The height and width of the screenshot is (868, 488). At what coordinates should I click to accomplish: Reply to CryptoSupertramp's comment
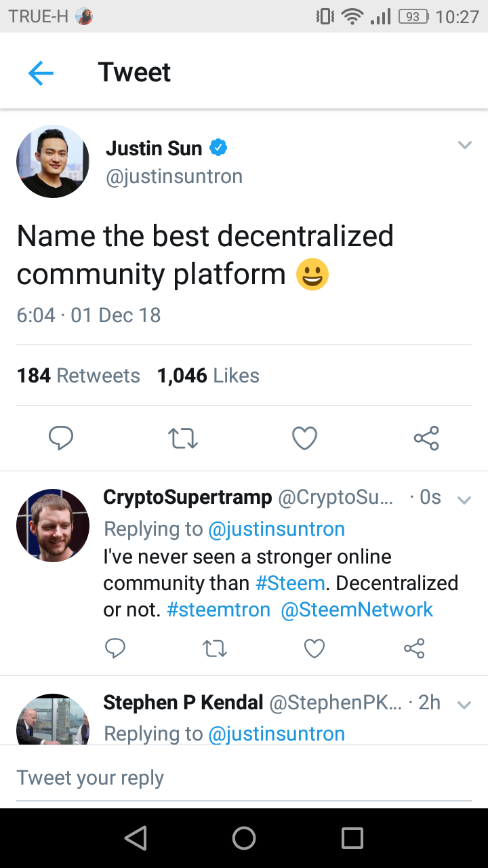115,648
